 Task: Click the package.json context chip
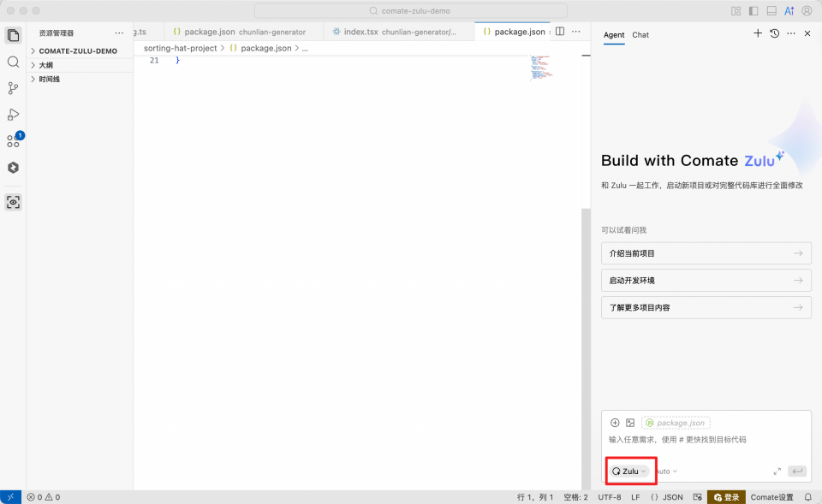(676, 423)
